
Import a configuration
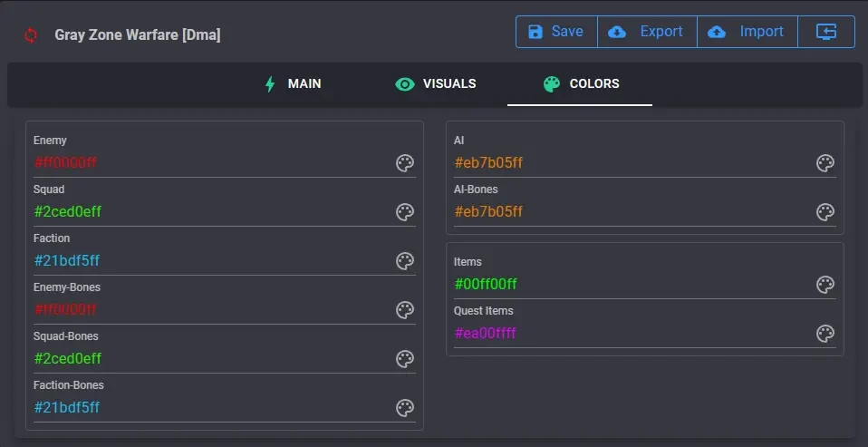point(747,32)
